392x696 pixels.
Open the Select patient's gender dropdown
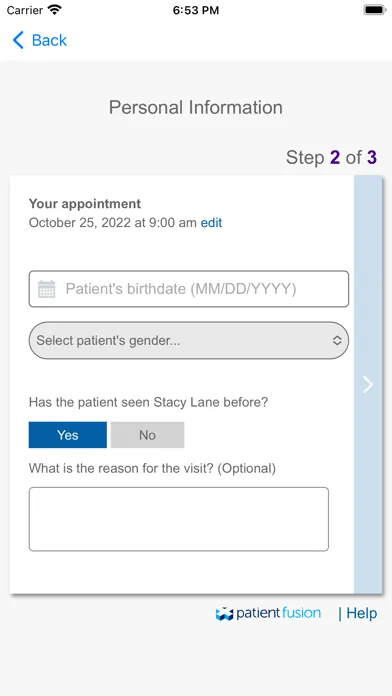(189, 340)
